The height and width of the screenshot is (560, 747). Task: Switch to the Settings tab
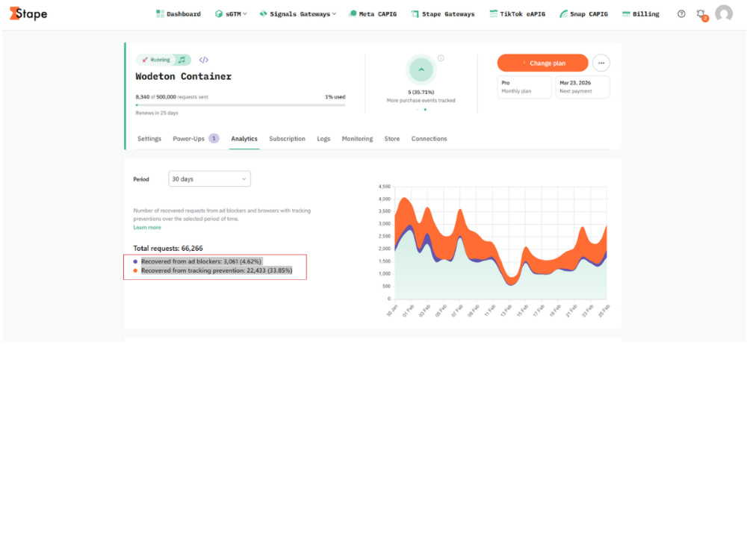click(149, 139)
